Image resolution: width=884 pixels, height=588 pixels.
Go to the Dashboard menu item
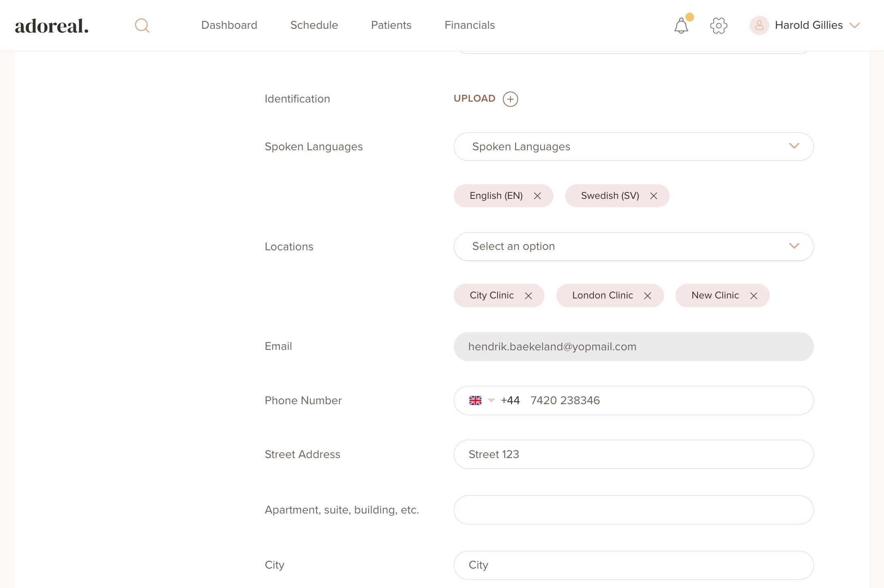[x=229, y=25]
